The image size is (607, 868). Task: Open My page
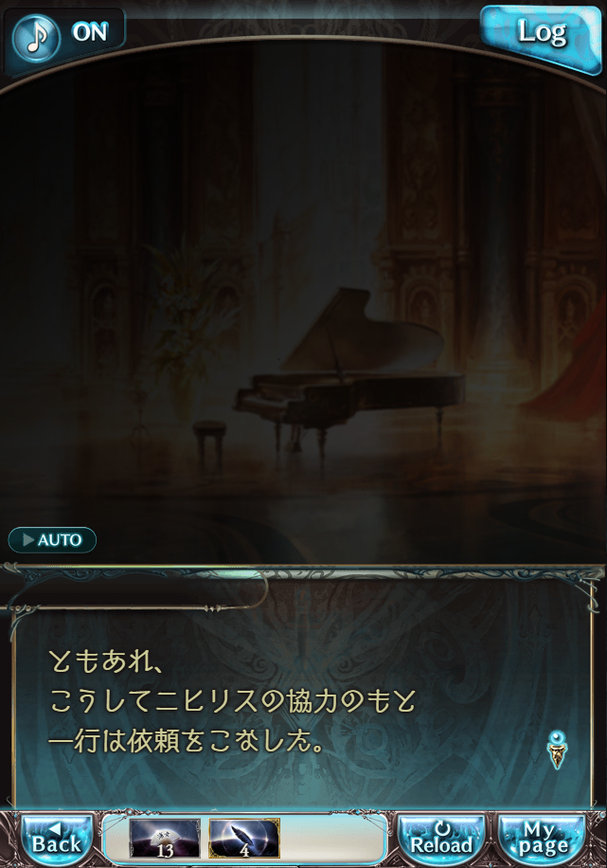click(x=541, y=839)
